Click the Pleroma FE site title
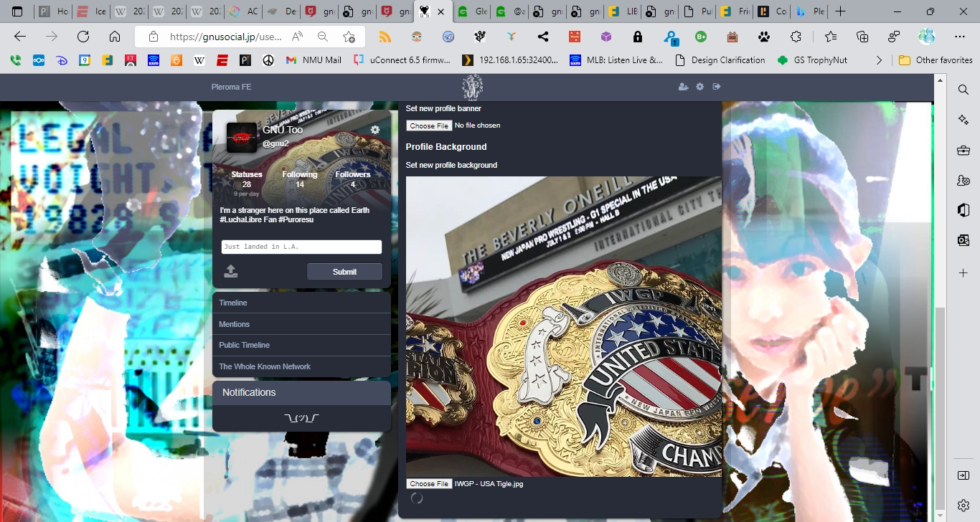Image resolution: width=980 pixels, height=522 pixels. click(x=231, y=87)
